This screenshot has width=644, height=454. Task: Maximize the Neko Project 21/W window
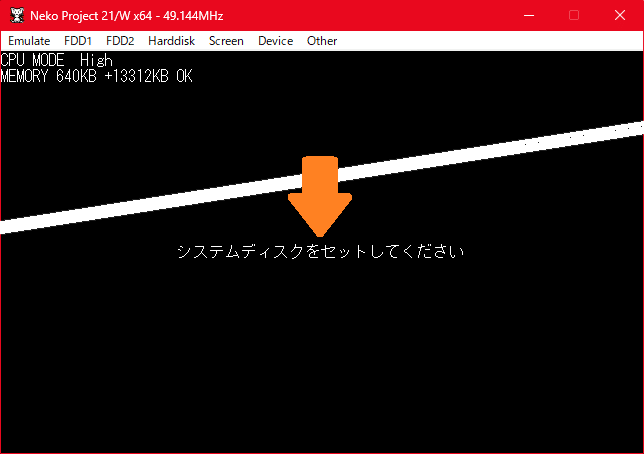click(574, 16)
